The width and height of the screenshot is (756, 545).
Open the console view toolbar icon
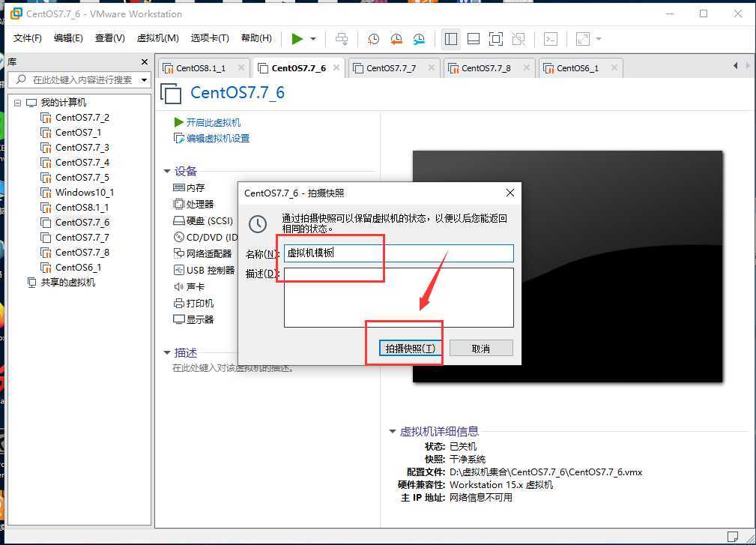[550, 39]
